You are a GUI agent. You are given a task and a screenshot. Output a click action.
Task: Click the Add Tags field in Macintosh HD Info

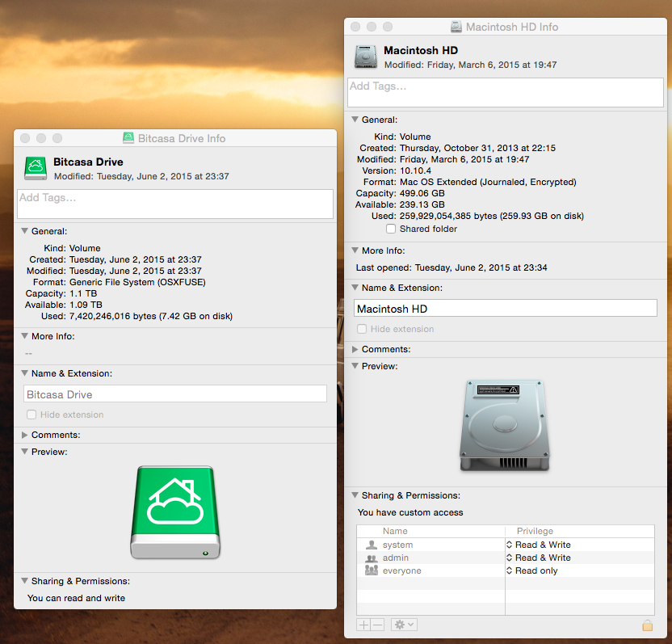pos(506,92)
